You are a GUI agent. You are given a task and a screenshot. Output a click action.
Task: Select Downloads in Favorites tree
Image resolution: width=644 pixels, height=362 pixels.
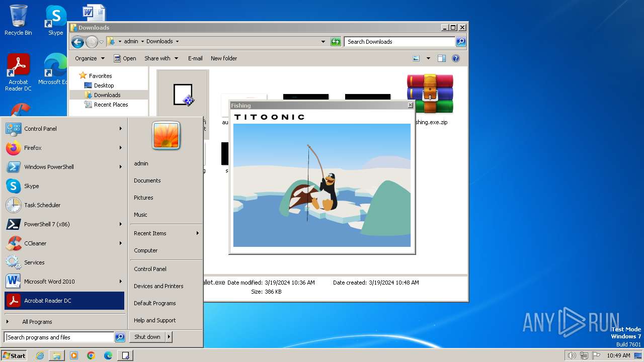pyautogui.click(x=107, y=95)
